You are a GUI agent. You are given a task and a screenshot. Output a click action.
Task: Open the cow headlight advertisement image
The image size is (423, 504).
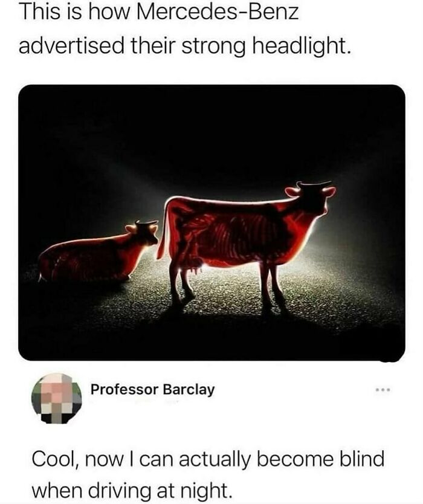pos(211,222)
